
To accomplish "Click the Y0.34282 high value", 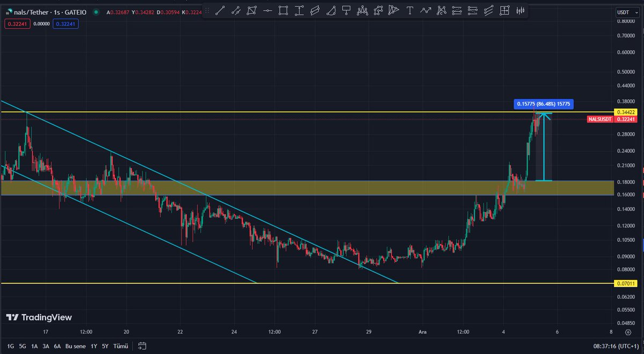I will point(142,12).
